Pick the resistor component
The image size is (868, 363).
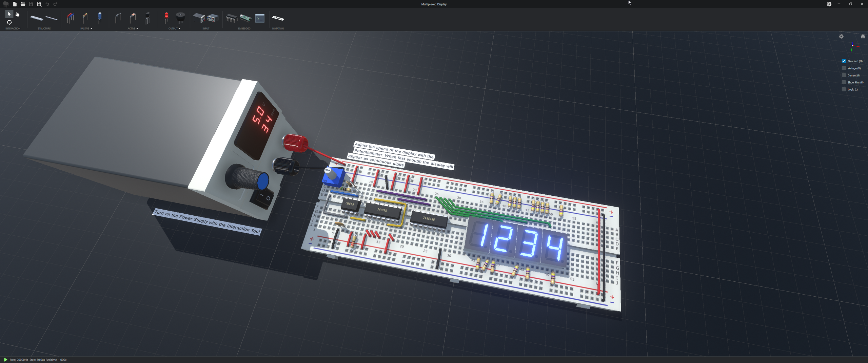coord(85,18)
